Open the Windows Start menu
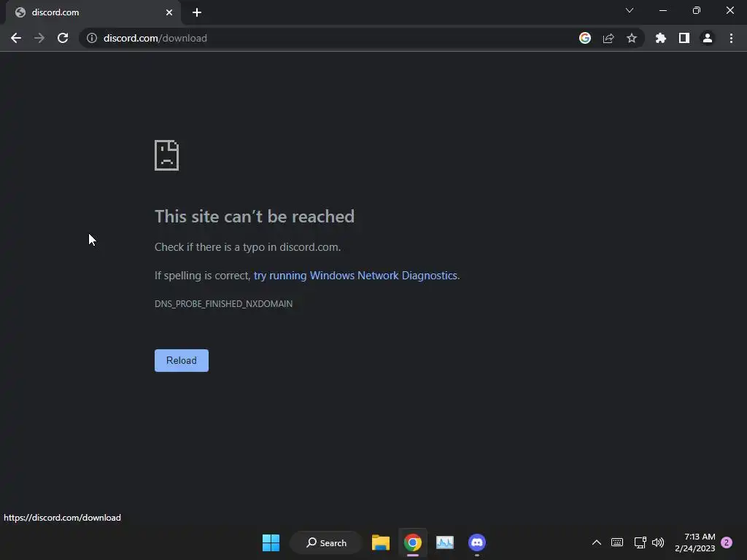 coord(271,542)
